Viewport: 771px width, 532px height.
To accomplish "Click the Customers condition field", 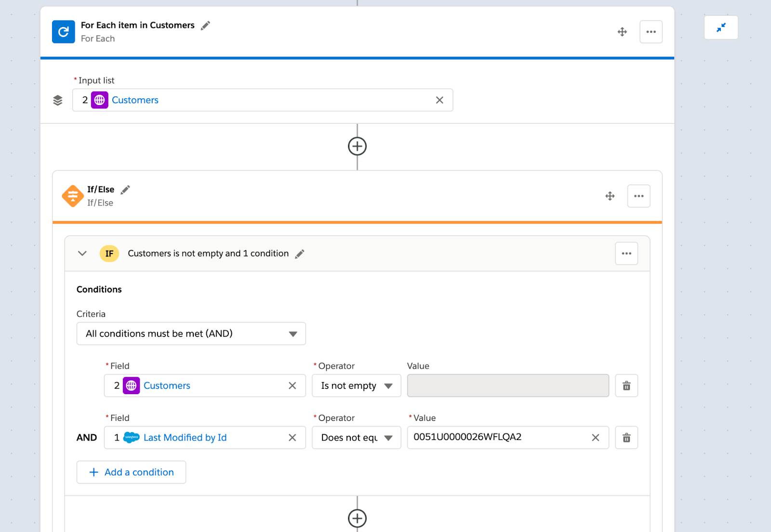I will 205,386.
